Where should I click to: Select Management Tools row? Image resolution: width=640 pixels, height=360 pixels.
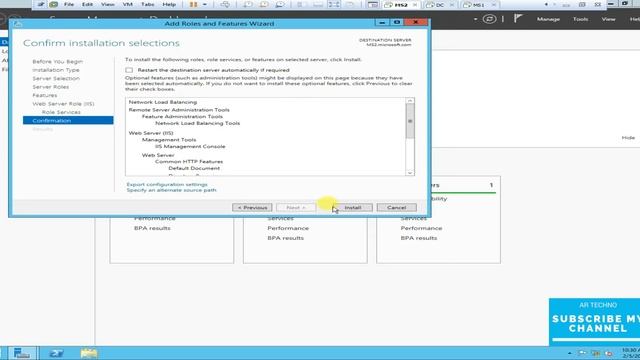[x=169, y=140]
